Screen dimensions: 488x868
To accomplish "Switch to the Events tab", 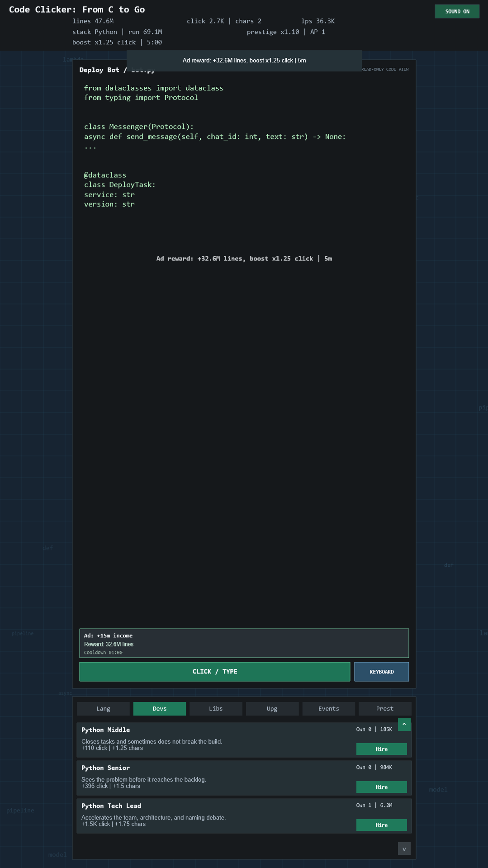I will pos(329,709).
